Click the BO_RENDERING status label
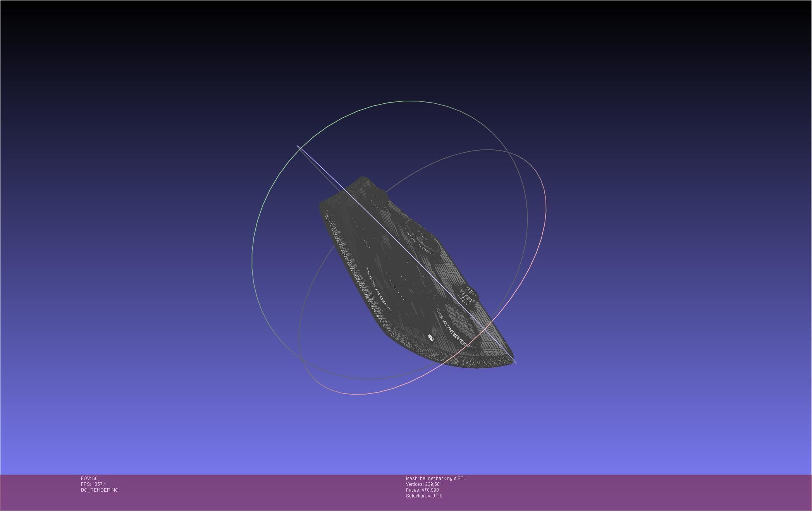 100,490
